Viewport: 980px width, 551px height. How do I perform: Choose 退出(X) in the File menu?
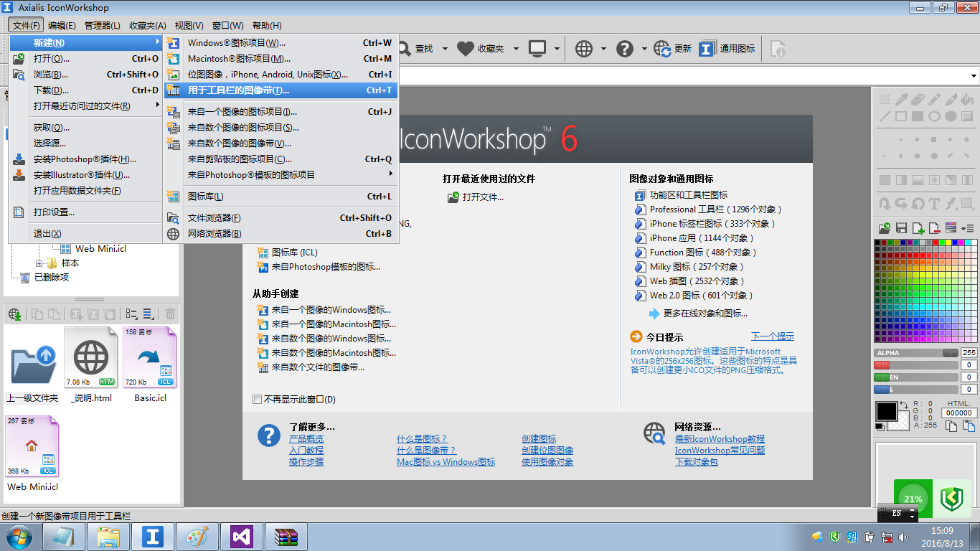[x=86, y=234]
